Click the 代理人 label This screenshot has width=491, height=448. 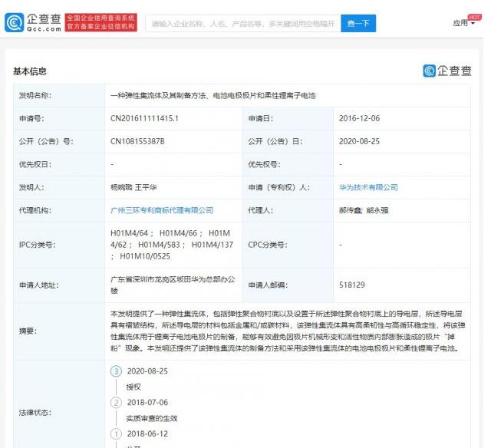[261, 210]
